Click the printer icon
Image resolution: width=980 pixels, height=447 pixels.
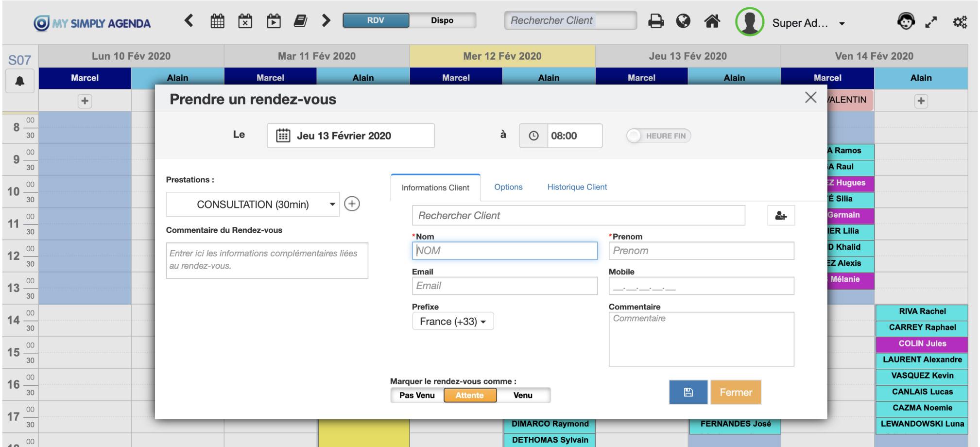[x=656, y=21]
